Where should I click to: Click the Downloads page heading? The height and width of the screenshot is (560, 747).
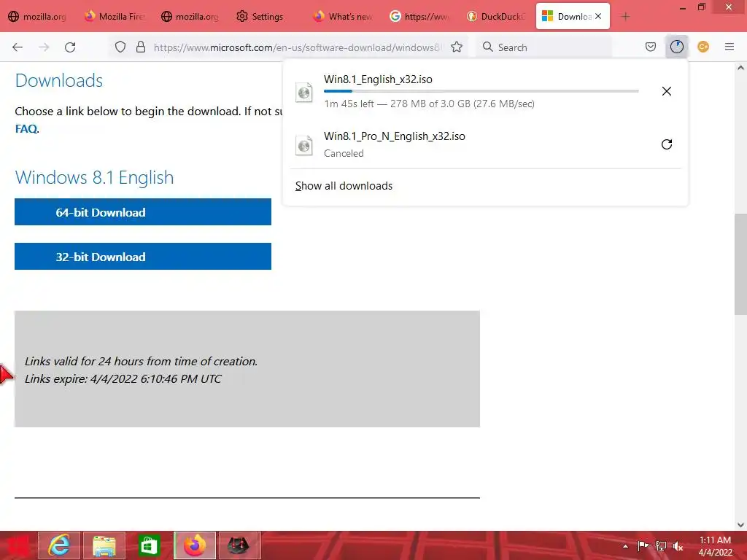pyautogui.click(x=58, y=80)
